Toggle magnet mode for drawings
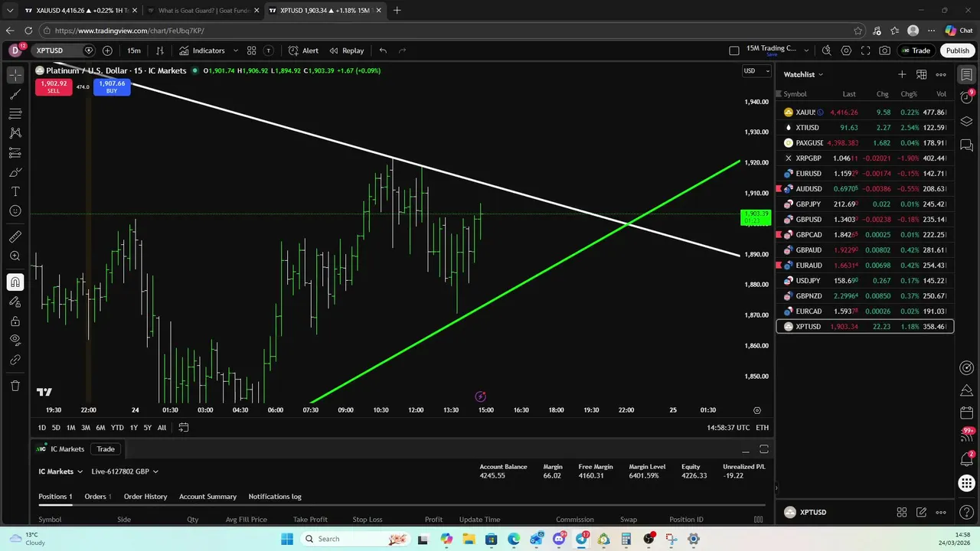Screen dimensions: 980x551 click(15, 282)
